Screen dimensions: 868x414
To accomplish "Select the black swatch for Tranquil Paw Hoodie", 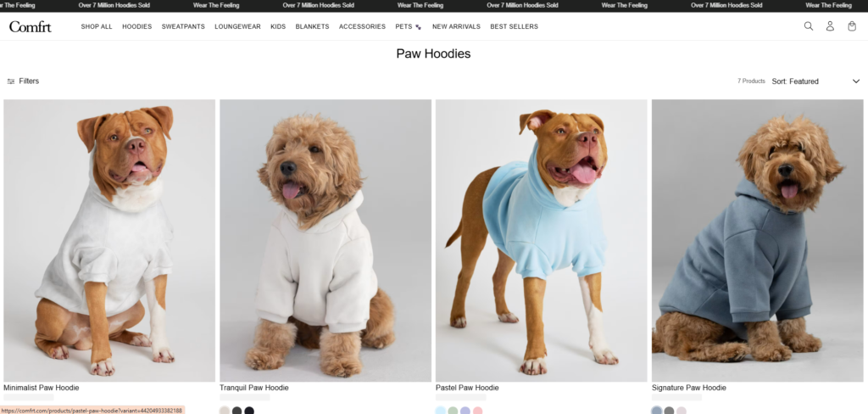I will coord(249,411).
